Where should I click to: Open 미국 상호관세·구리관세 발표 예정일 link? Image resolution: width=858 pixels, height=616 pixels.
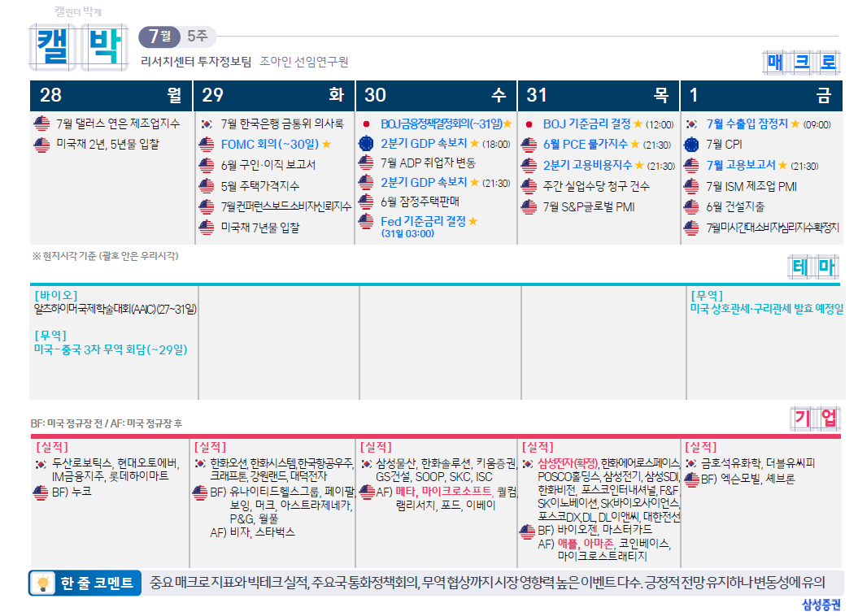point(766,309)
